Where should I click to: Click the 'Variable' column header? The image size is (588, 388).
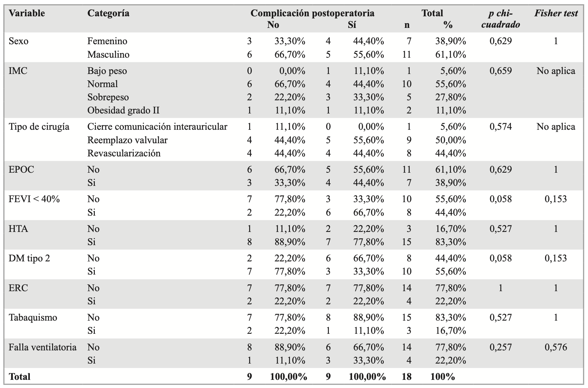27,13
